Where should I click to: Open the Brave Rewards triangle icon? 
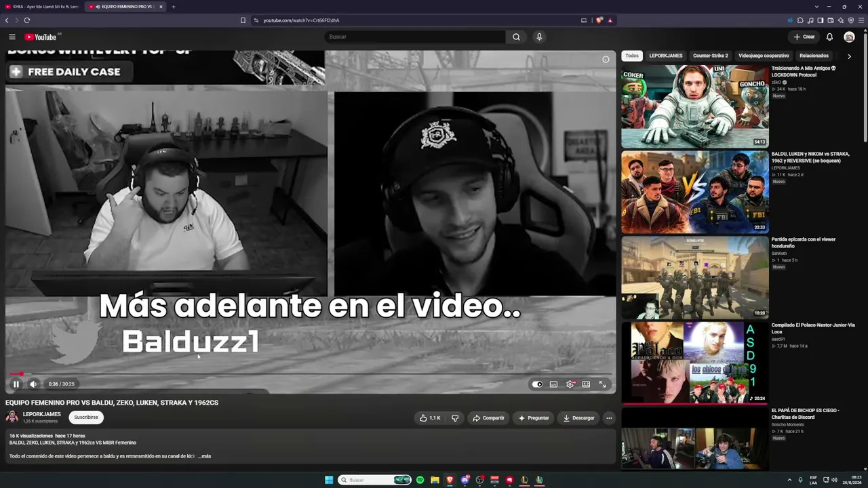(610, 20)
